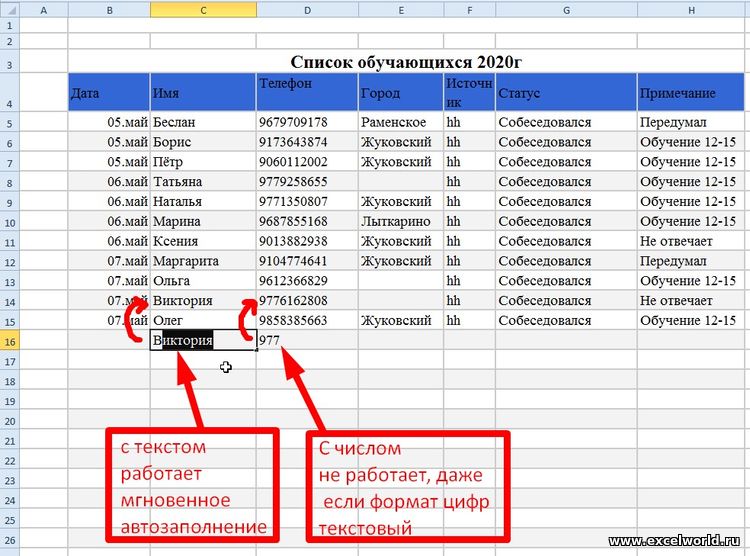
Task: Click 'Передумал' note in Беслан row
Action: (x=691, y=122)
